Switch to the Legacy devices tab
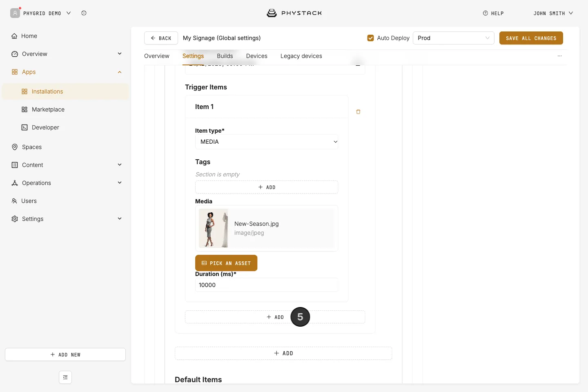 coord(301,56)
